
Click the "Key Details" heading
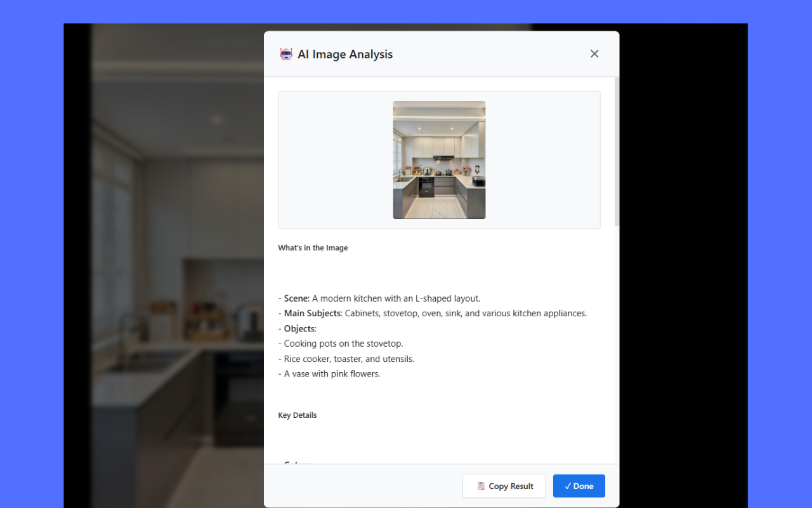coord(297,415)
